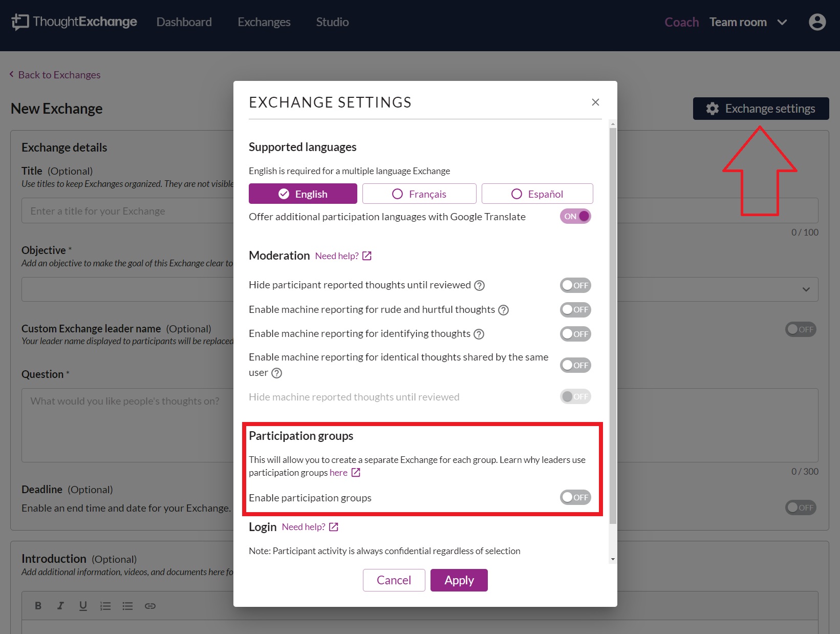Click the help icon for identical thoughts by same user
Viewport: 840px width, 634px height.
coord(276,373)
